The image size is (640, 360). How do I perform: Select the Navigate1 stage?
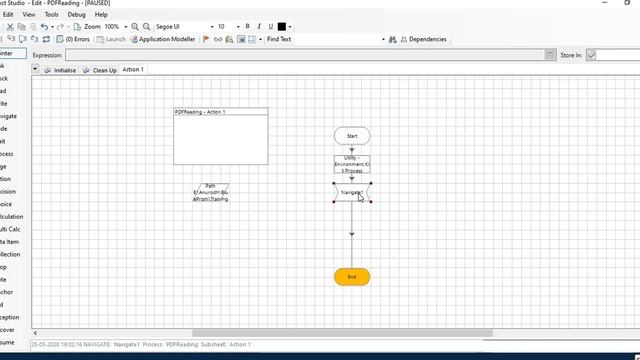[x=352, y=192]
